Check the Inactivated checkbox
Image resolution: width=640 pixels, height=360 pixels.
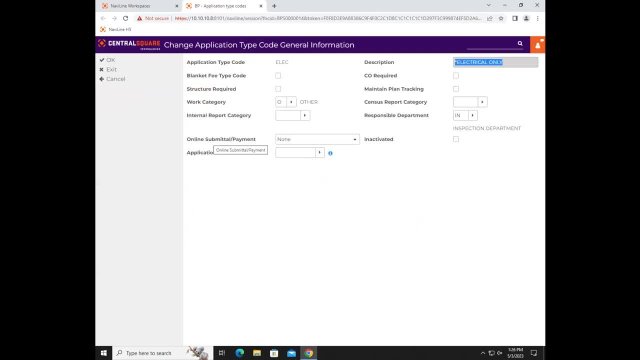coord(456,139)
